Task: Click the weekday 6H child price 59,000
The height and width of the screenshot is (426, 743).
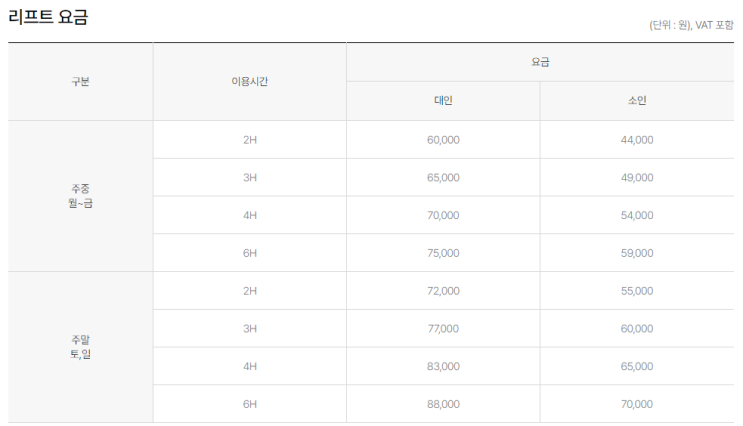Action: pos(636,253)
